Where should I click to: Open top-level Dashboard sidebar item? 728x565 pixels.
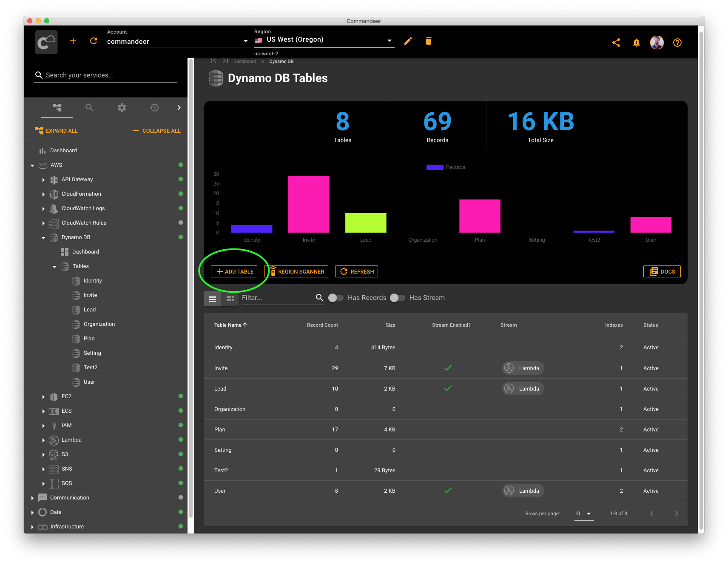pos(63,151)
